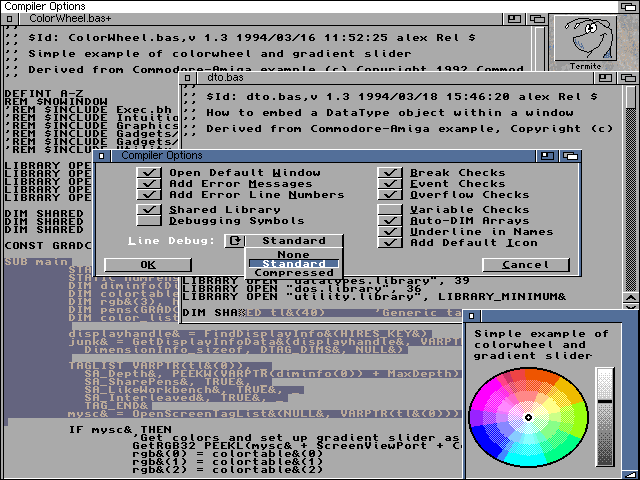
Task: Click the gradient slider knob
Action: point(605,401)
